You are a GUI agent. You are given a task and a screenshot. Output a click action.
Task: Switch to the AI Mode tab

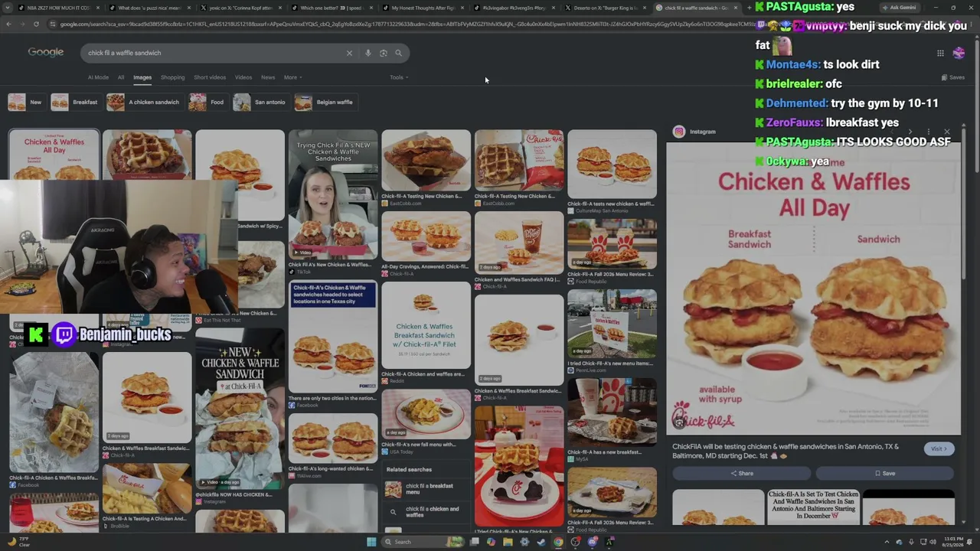[98, 77]
